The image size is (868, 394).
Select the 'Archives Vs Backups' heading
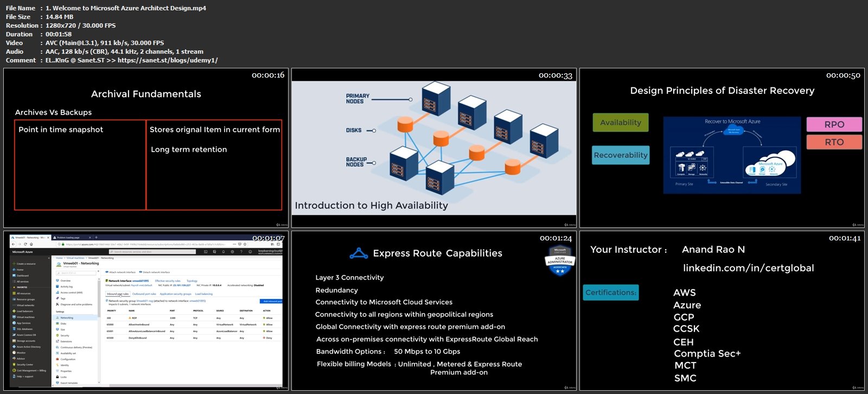(x=53, y=112)
